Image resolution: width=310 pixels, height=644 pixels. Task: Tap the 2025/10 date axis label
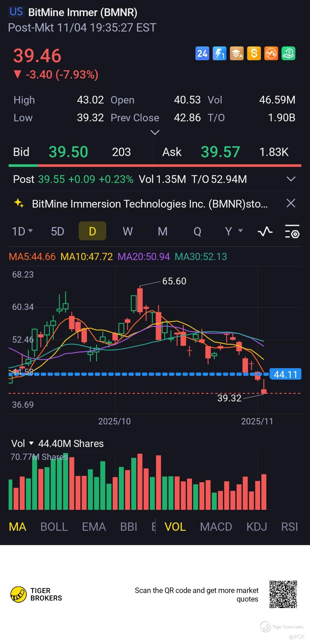(x=115, y=421)
